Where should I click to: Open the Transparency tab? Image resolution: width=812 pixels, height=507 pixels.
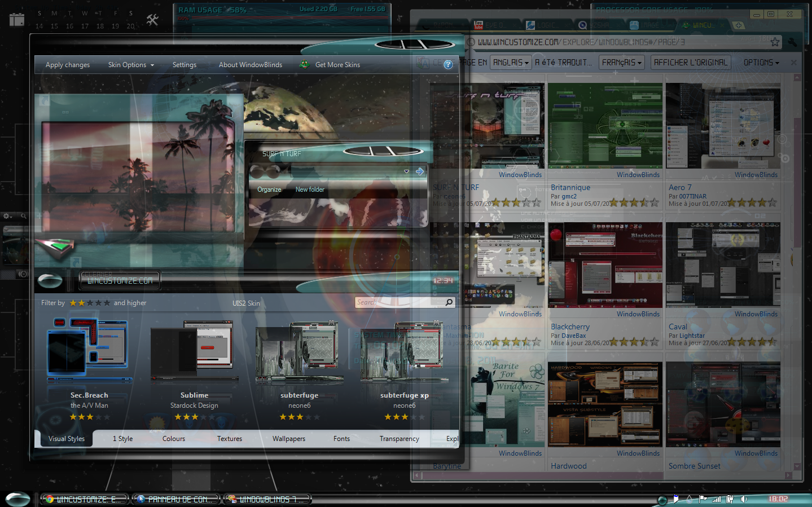point(400,439)
